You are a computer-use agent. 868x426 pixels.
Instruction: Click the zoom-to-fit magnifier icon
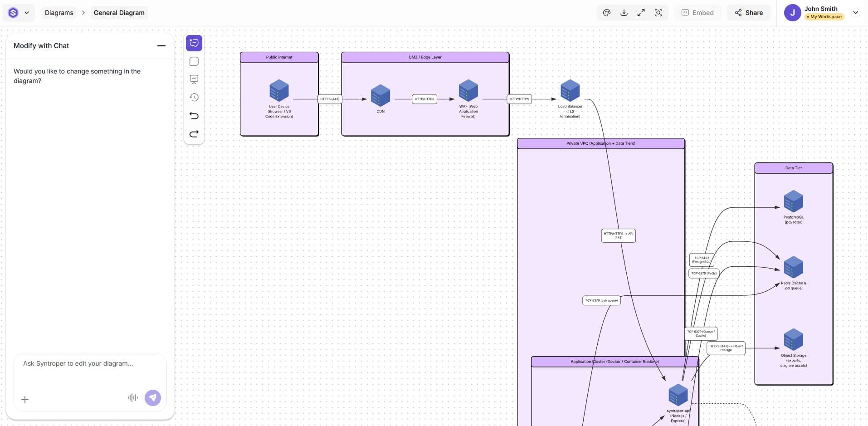pyautogui.click(x=658, y=13)
